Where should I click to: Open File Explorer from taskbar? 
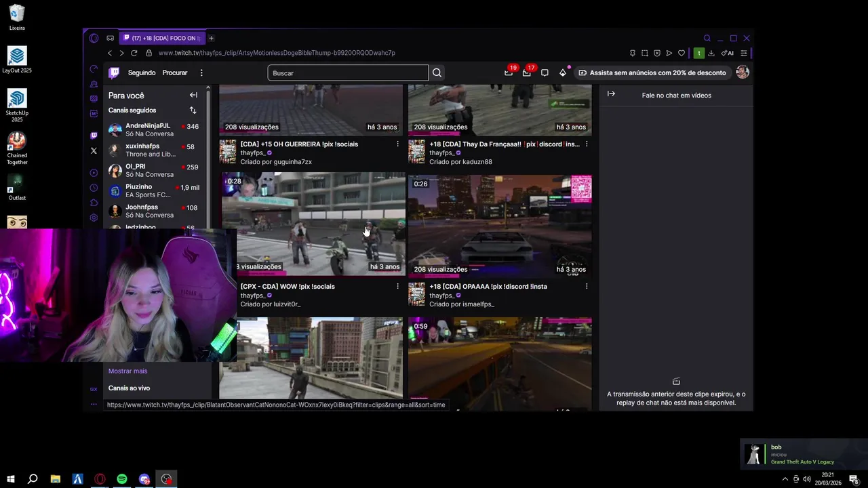coord(56,479)
